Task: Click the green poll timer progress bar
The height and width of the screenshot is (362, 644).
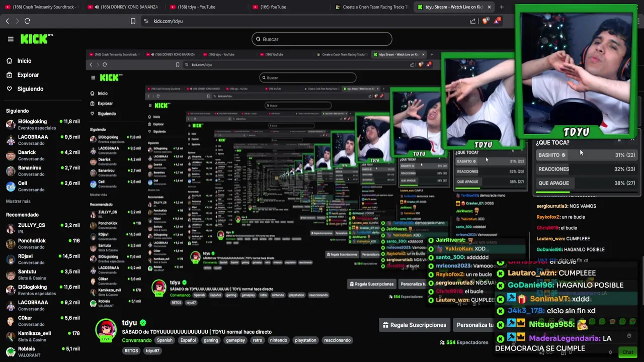Action: pos(553,192)
